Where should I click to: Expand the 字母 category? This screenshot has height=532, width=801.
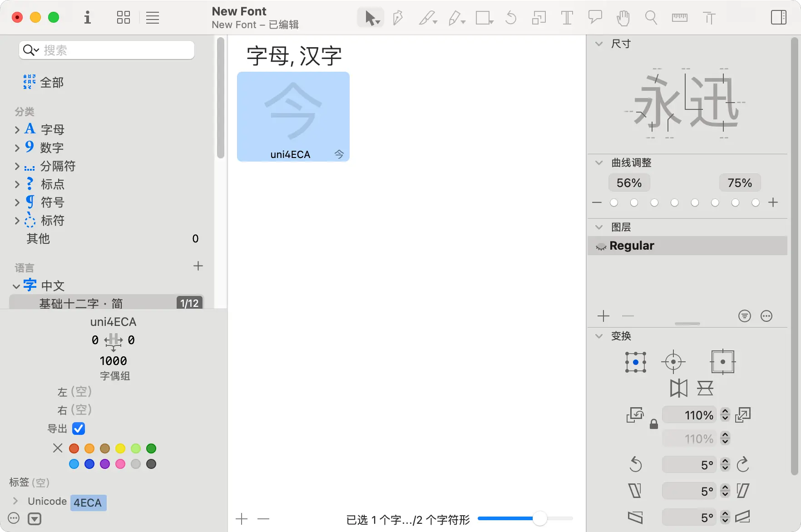17,130
